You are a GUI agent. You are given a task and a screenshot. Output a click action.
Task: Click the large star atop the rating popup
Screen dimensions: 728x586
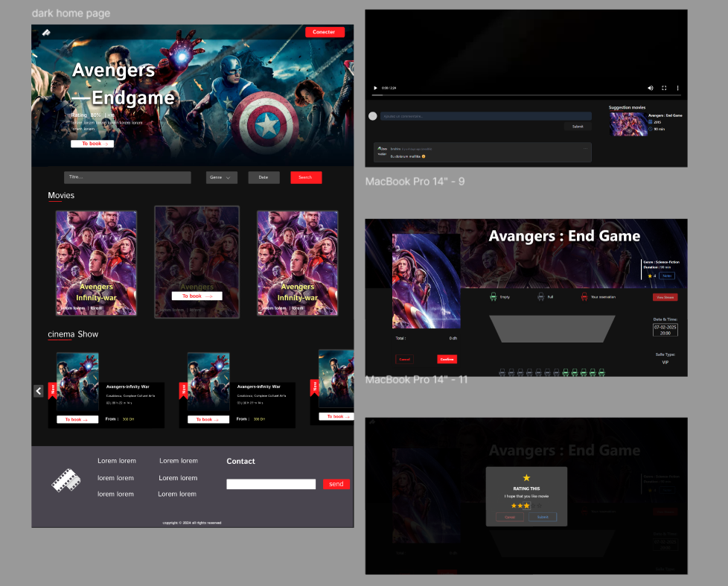point(526,478)
